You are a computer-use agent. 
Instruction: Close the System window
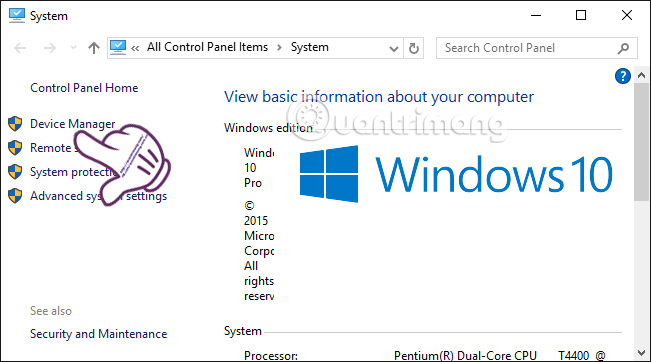pos(627,15)
